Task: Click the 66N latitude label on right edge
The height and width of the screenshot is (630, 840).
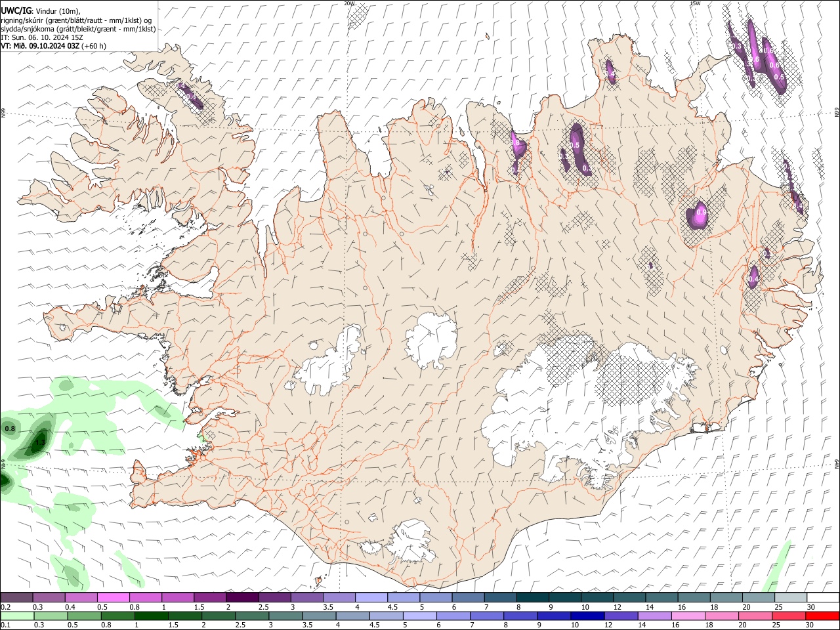Action: 837,114
